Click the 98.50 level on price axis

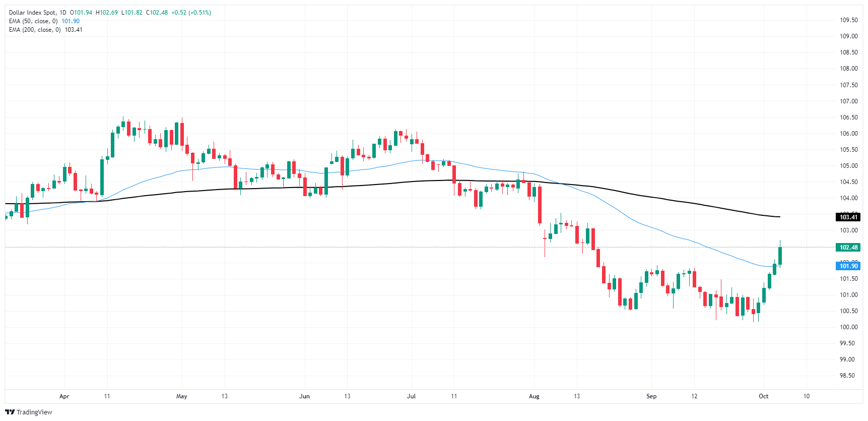(x=848, y=376)
